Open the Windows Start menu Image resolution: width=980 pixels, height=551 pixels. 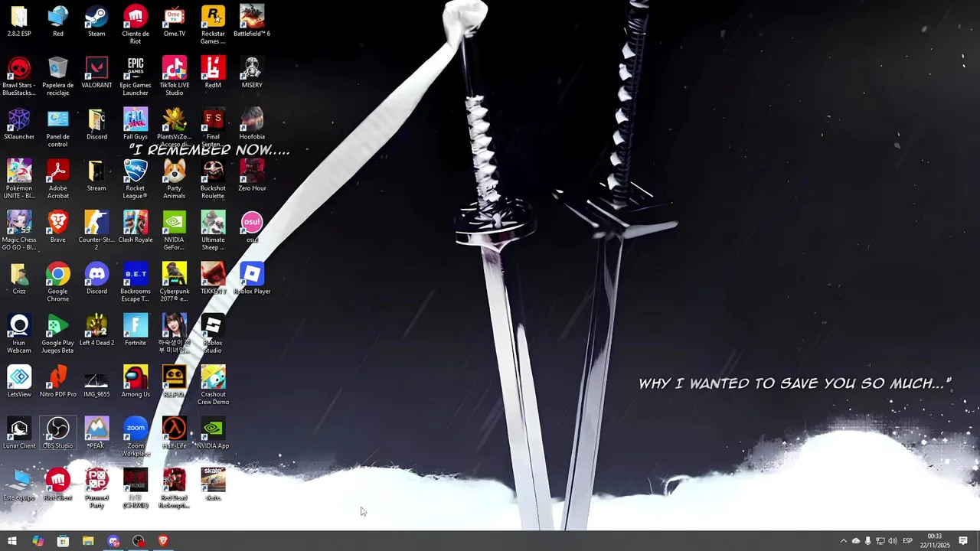(x=12, y=541)
